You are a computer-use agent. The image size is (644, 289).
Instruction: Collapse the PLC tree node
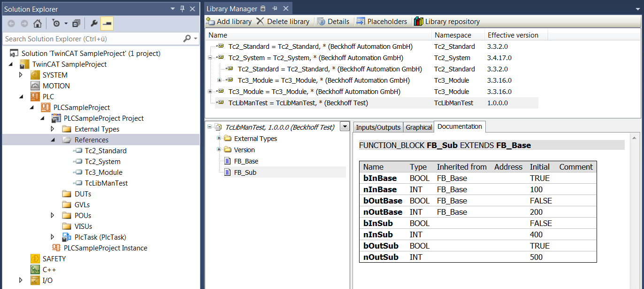(21, 97)
